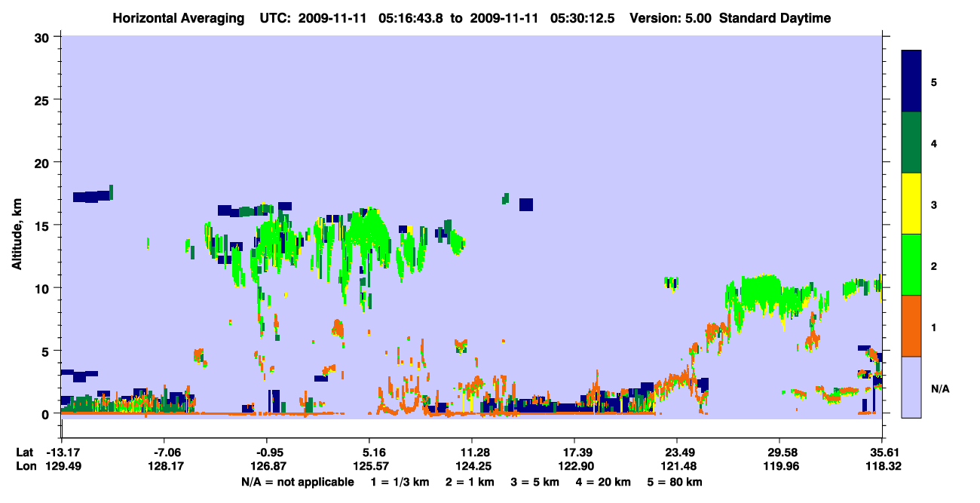Click the lavender N/A color bar segment
Viewport: 980px width, 503px height.
point(911,387)
